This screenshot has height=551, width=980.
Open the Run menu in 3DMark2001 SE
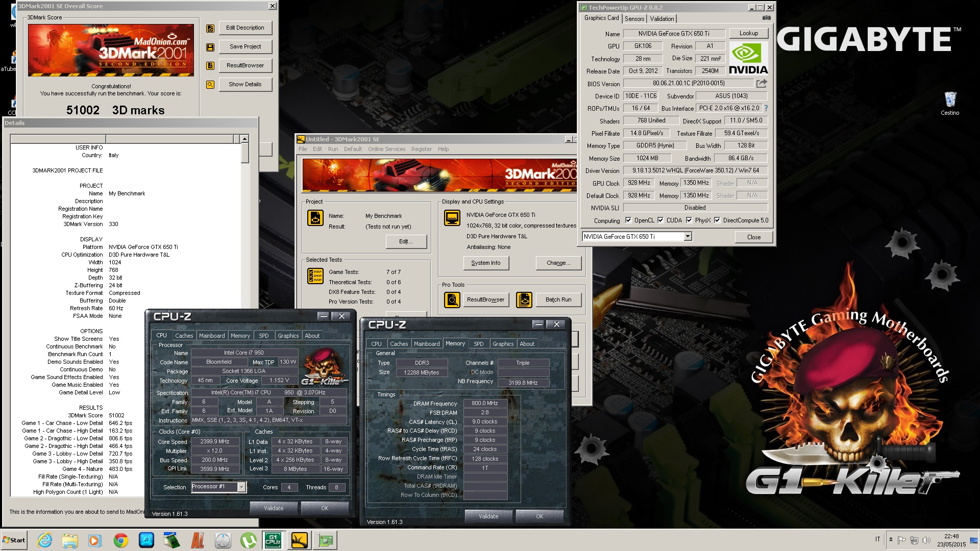coord(333,149)
